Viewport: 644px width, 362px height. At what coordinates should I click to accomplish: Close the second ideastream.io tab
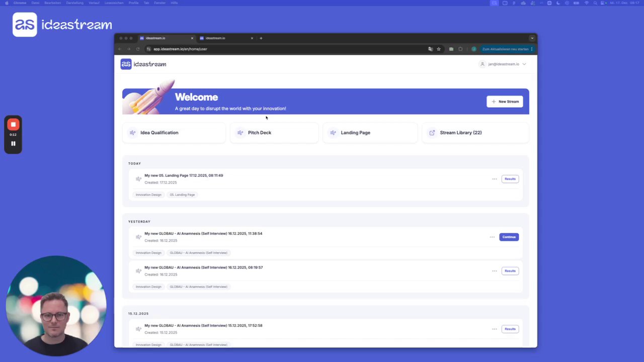252,38
